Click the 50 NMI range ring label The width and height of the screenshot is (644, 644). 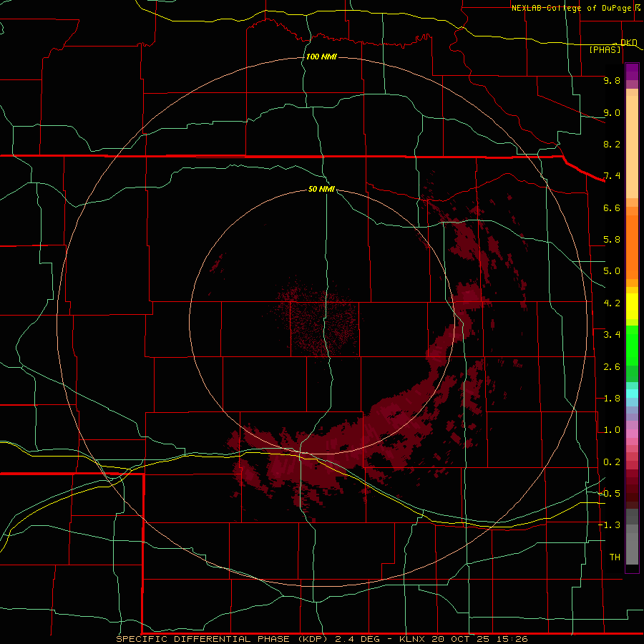pyautogui.click(x=321, y=189)
